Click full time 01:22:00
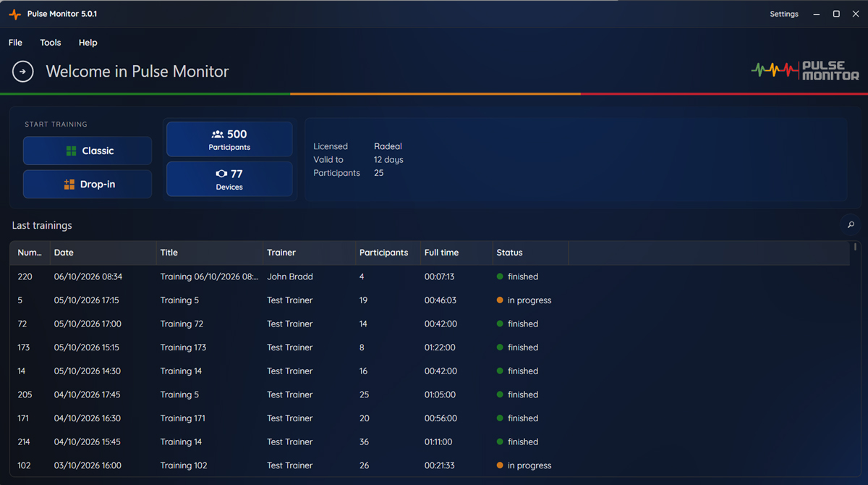This screenshot has width=868, height=485. (x=440, y=347)
